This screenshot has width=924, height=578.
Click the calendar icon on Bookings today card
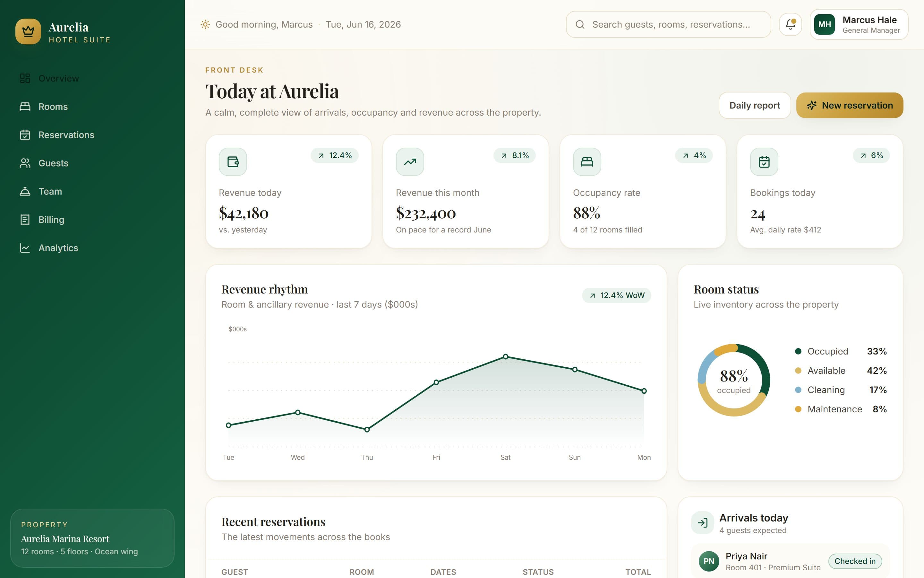tap(764, 162)
